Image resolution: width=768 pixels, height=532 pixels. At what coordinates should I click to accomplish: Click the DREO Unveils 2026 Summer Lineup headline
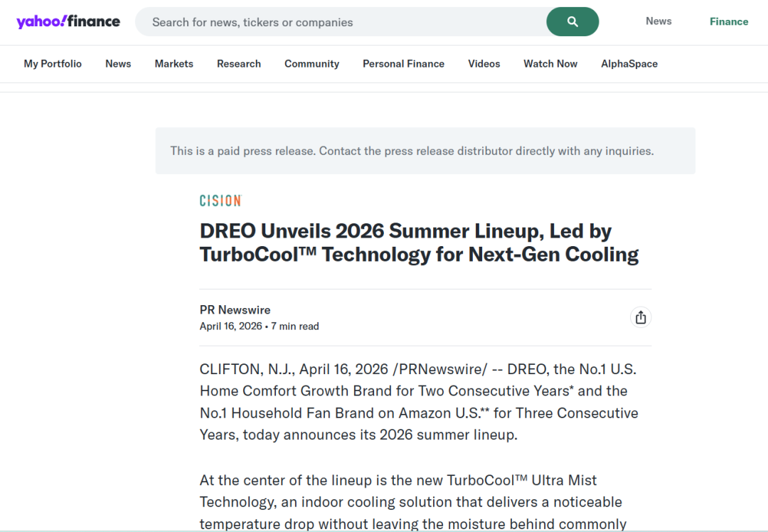[x=420, y=243]
